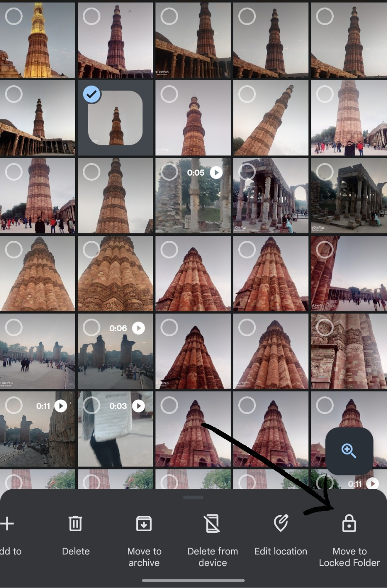
Task: Play the 0:03 video via its play icon
Action: tap(138, 406)
